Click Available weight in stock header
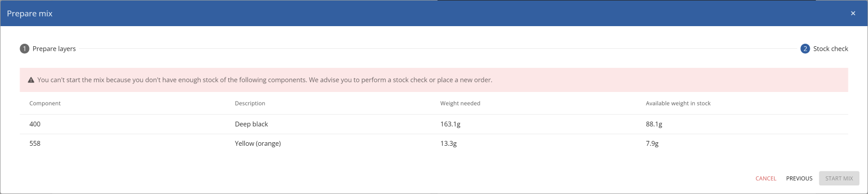 point(678,104)
